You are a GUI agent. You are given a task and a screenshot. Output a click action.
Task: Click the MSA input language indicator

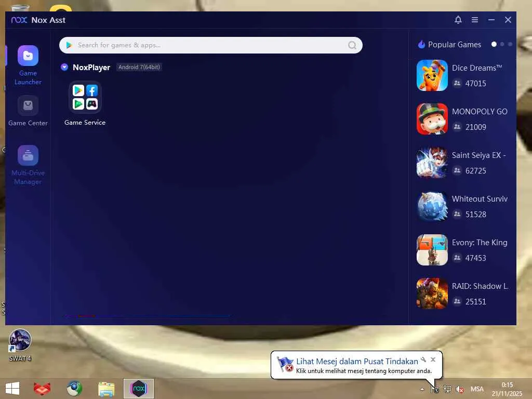[x=477, y=389]
